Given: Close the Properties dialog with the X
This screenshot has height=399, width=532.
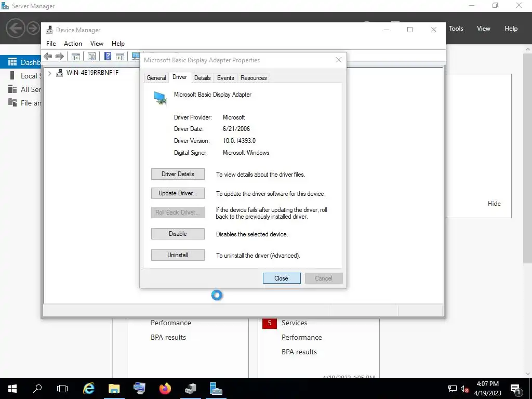Looking at the screenshot, I should pos(339,60).
